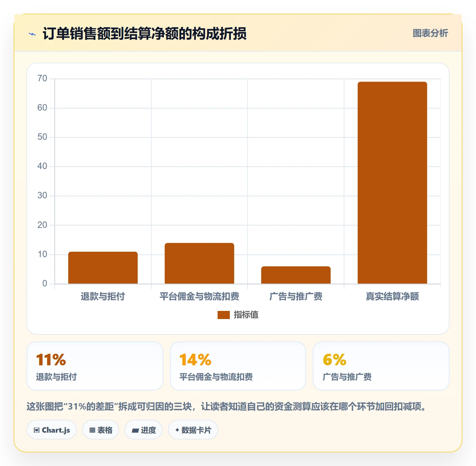
Task: Open the 11% 退款与拒付 data card
Action: (95, 366)
